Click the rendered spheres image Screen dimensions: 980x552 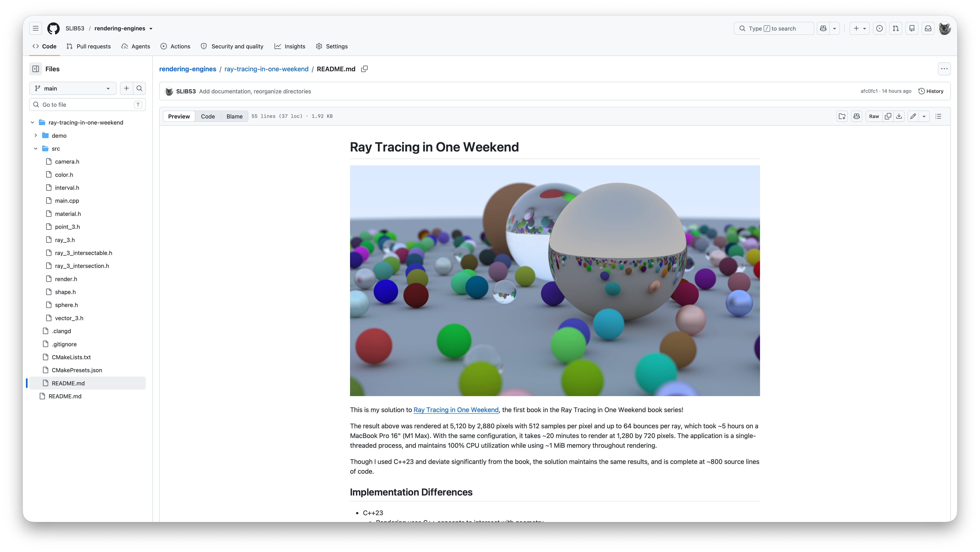click(x=555, y=280)
